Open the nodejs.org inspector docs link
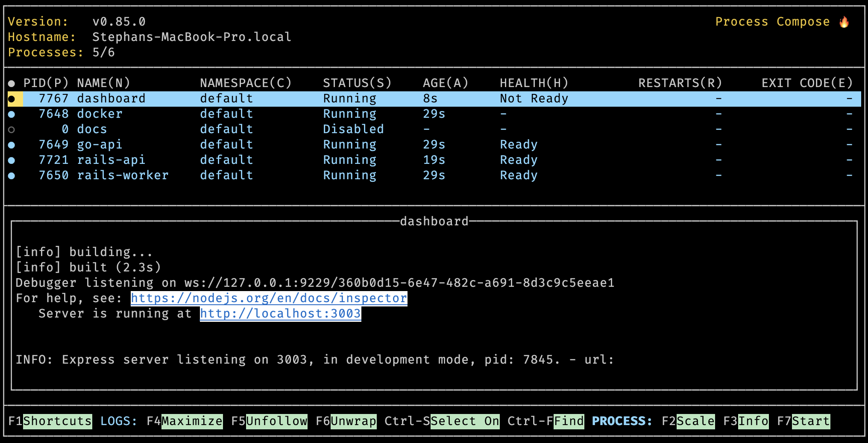Viewport: 868px width, 443px height. point(269,298)
